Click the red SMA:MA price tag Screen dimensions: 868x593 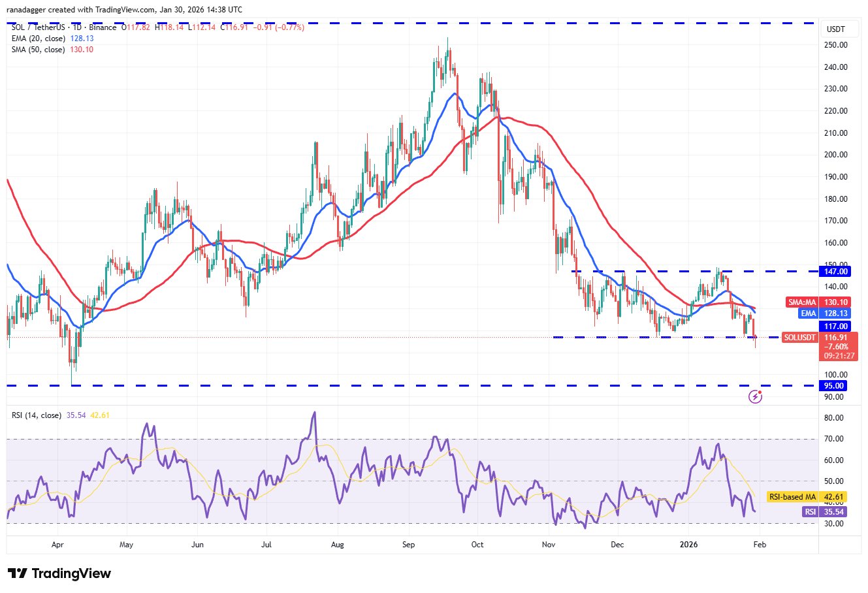coord(820,302)
